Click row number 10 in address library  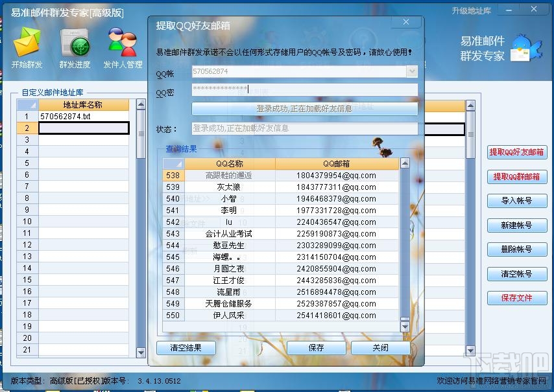[27, 221]
